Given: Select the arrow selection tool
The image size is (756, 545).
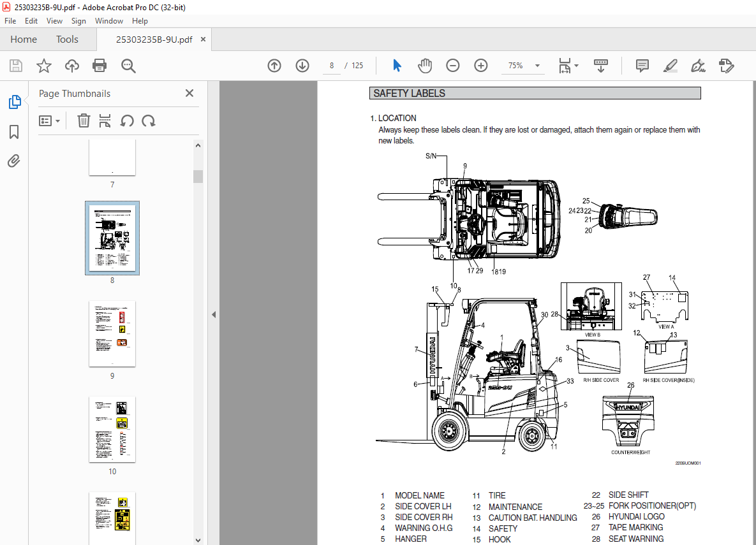Looking at the screenshot, I should pyautogui.click(x=397, y=66).
